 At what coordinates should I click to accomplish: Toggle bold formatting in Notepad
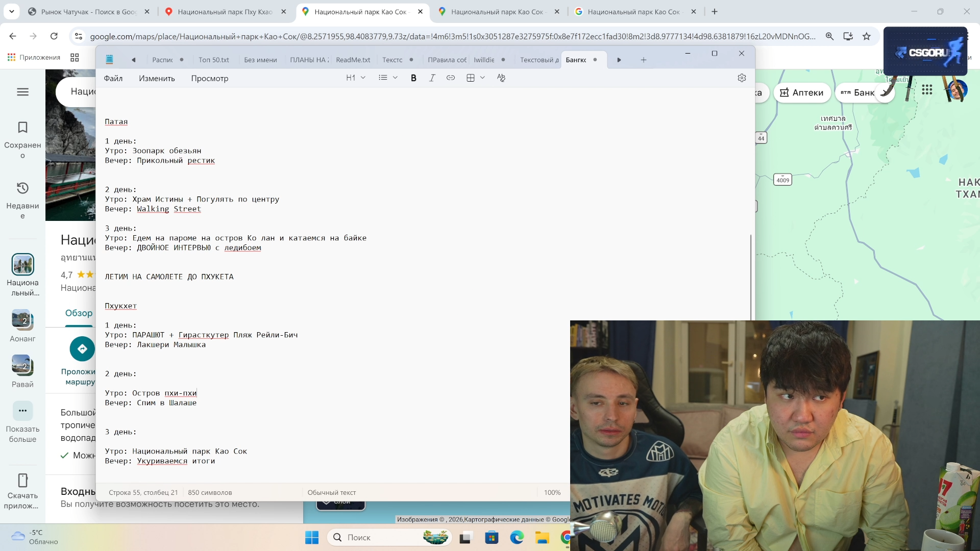click(x=413, y=78)
